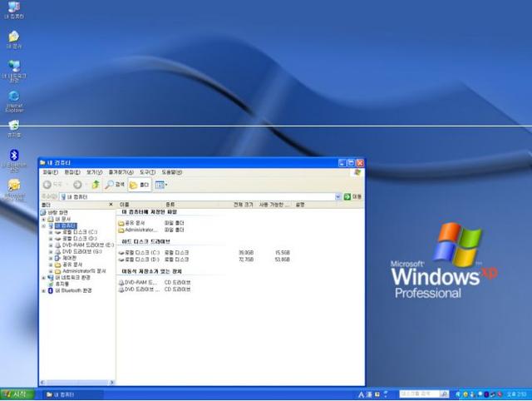This screenshot has width=532, height=401.
Task: Click folder pane horizontal scrollbar right arrow
Action: (111, 383)
